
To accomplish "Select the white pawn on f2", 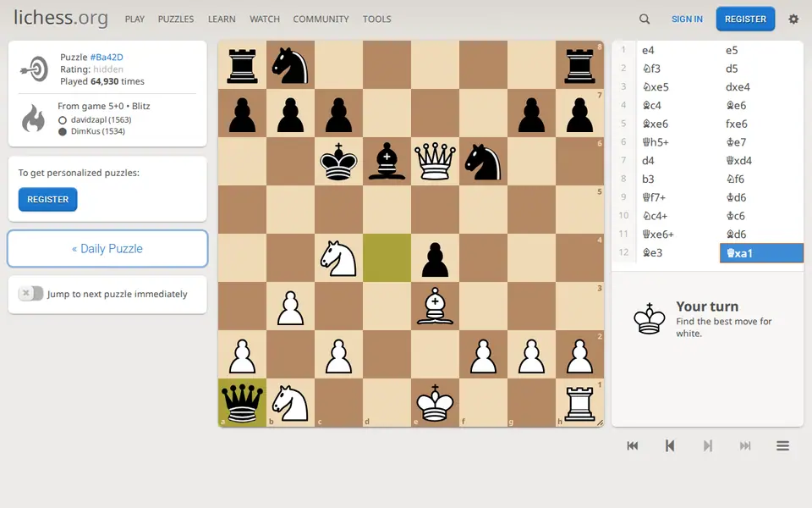I will pos(483,354).
